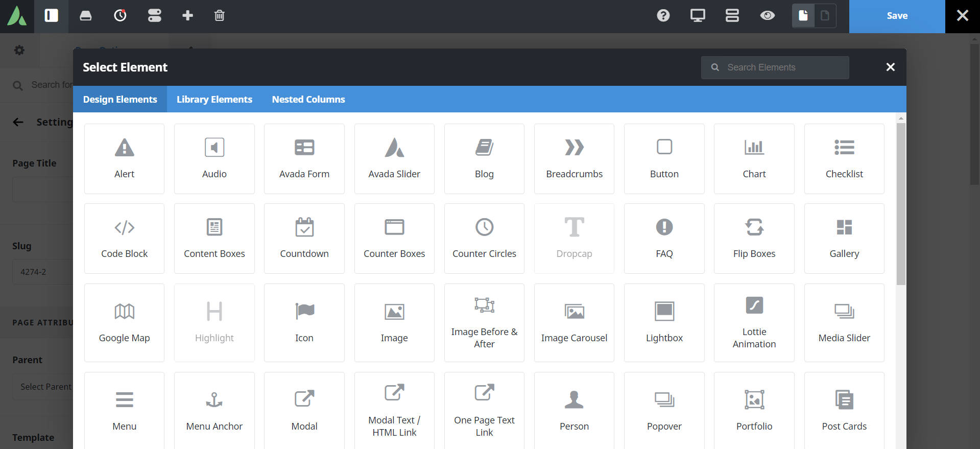Open the Select Parent dropdown
Screen dimensions: 980x449
(43, 387)
